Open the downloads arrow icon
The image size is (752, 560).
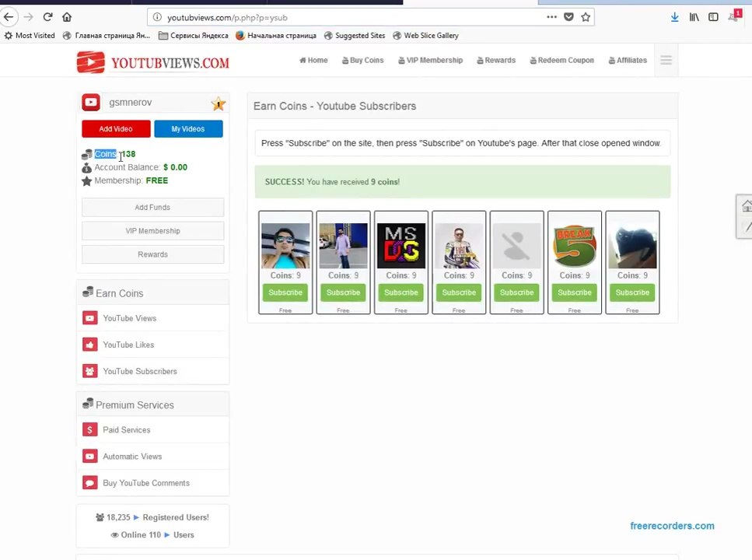(x=675, y=17)
